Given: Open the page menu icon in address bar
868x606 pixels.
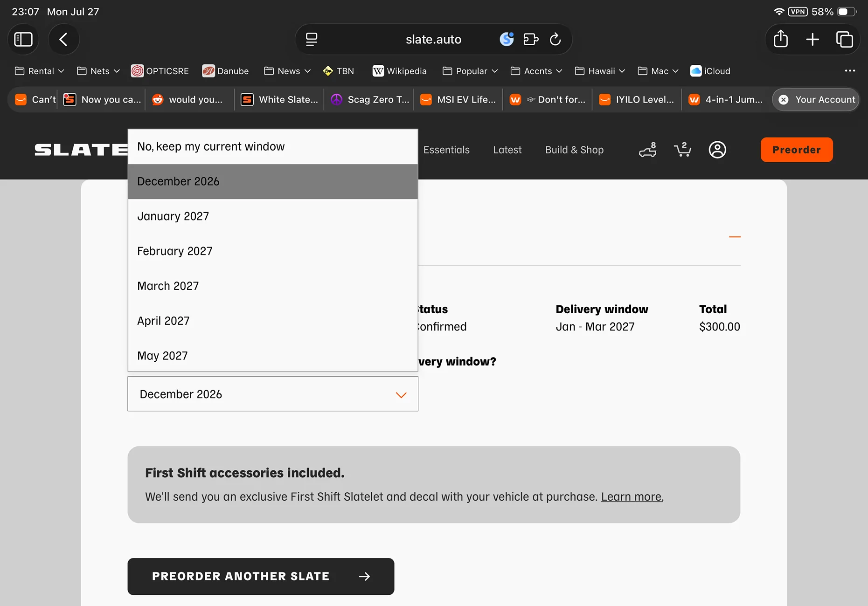Looking at the screenshot, I should tap(312, 39).
